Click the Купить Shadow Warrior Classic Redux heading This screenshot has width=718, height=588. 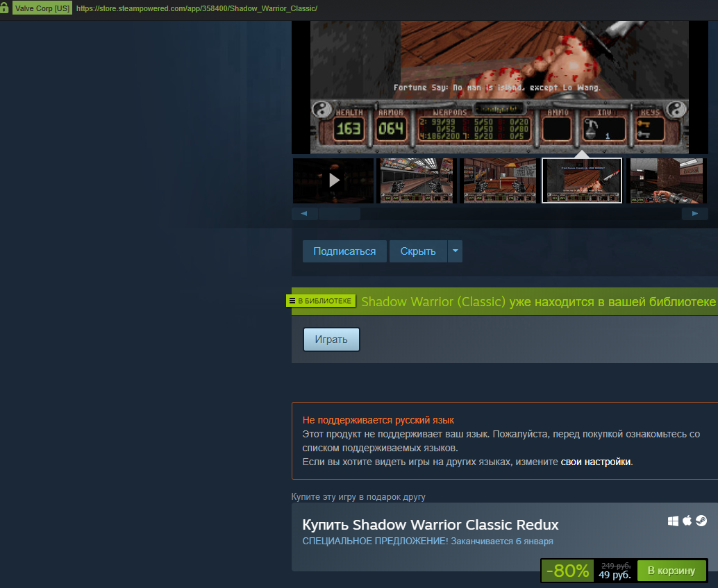pyautogui.click(x=431, y=525)
